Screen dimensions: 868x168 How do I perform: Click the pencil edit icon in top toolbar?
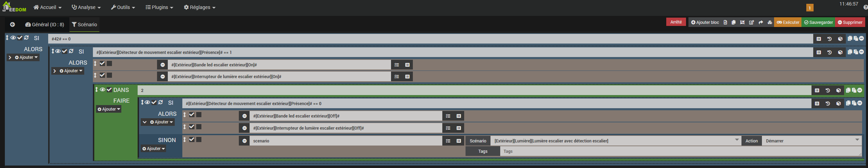pos(752,22)
